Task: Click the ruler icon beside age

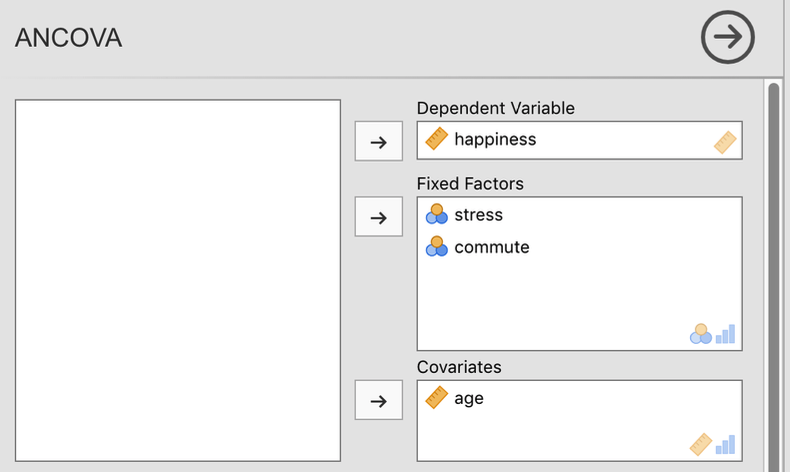Action: click(x=436, y=397)
